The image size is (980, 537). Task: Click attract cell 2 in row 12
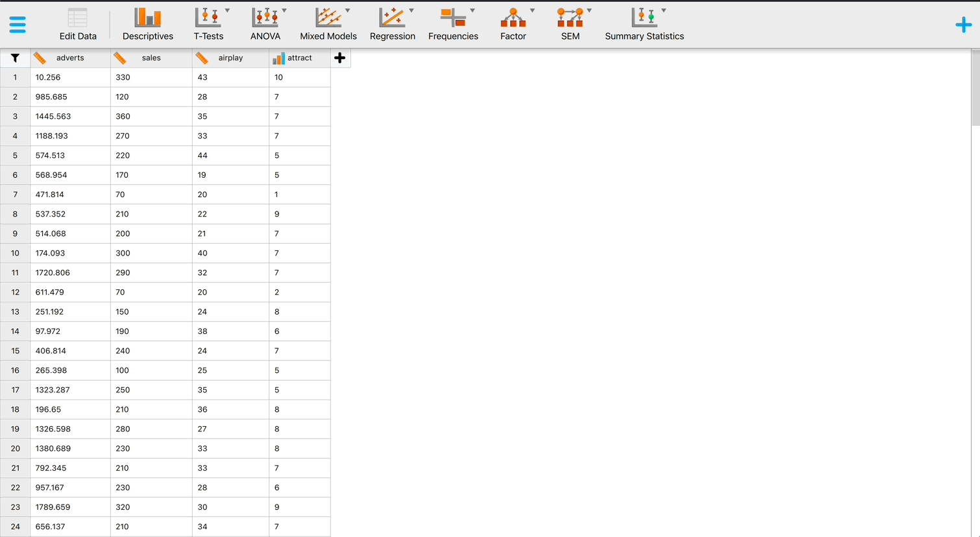pyautogui.click(x=300, y=292)
